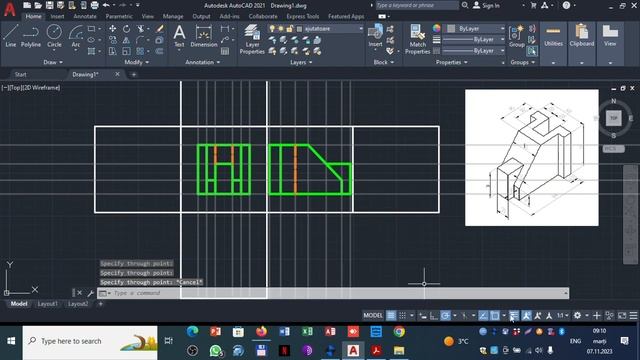Select the Offset tool in Modify panel
Viewport: 640px width, 360px height.
tap(159, 51)
